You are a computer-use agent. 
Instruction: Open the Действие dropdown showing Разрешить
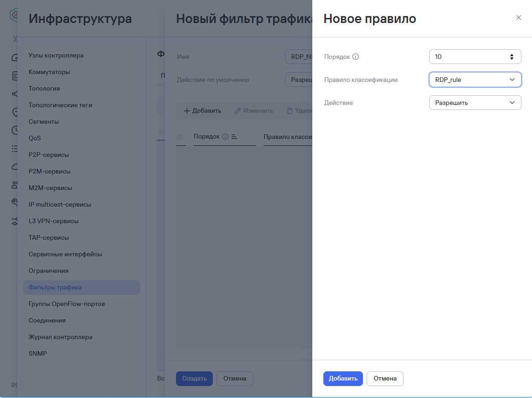(x=475, y=103)
